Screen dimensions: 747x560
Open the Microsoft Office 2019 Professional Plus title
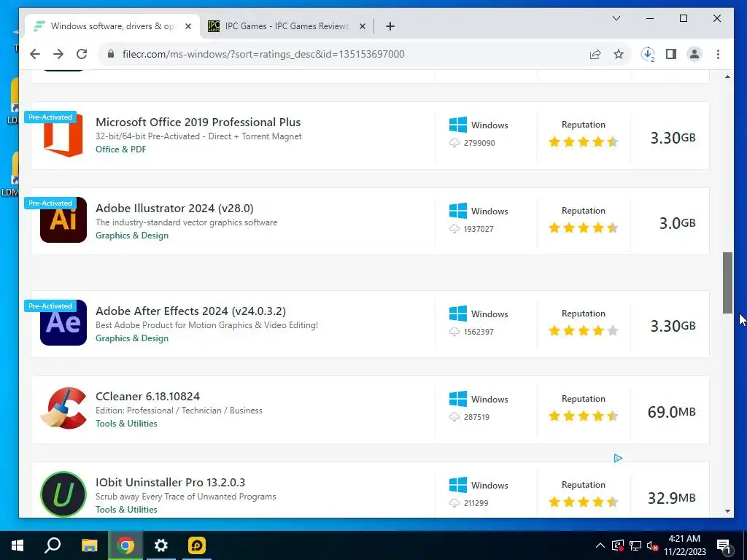198,122
